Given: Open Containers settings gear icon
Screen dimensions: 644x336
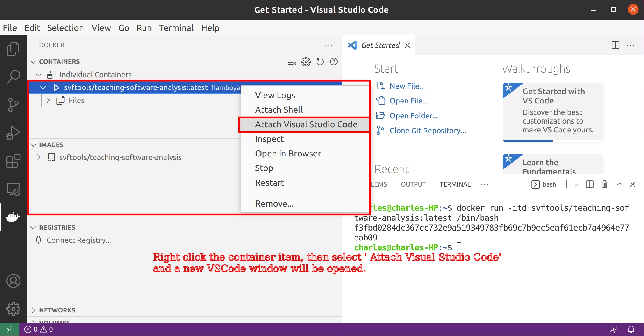Looking at the screenshot, I should (306, 62).
